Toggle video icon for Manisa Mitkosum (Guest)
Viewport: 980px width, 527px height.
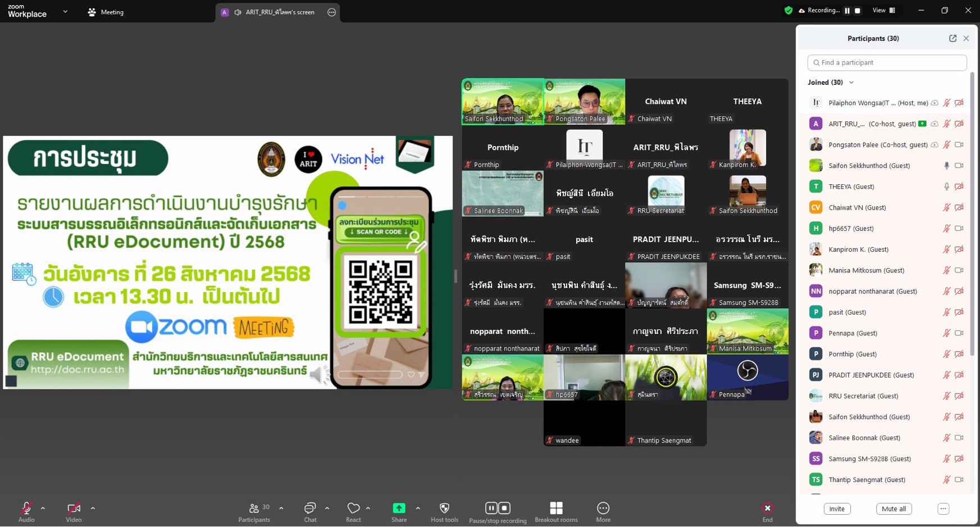pyautogui.click(x=959, y=270)
